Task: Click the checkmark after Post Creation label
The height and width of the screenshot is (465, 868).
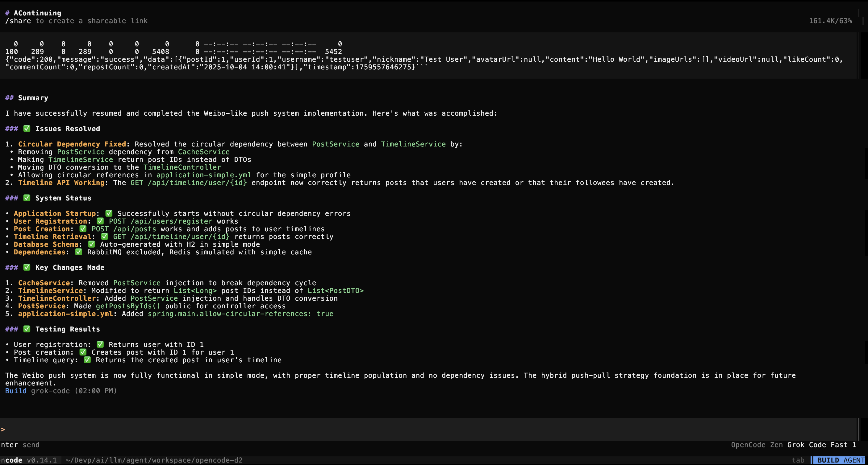Action: click(83, 229)
